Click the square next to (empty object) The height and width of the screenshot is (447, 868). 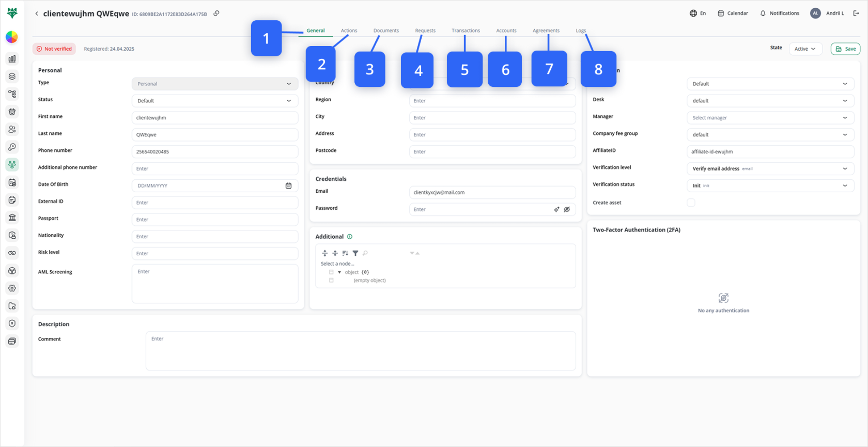click(331, 281)
